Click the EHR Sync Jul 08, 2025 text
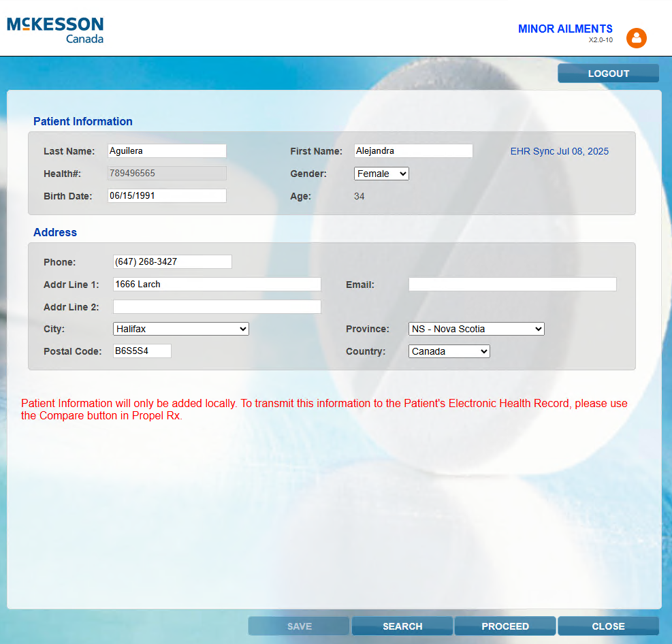This screenshot has width=672, height=644. point(559,151)
